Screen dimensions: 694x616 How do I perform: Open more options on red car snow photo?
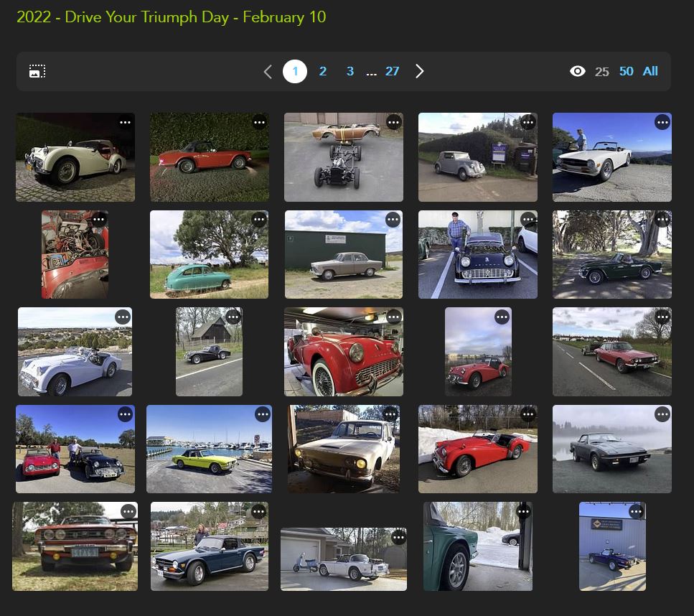pos(528,414)
